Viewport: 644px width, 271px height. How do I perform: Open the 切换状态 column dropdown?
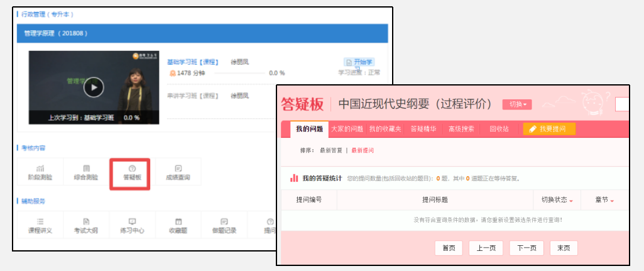pyautogui.click(x=557, y=200)
